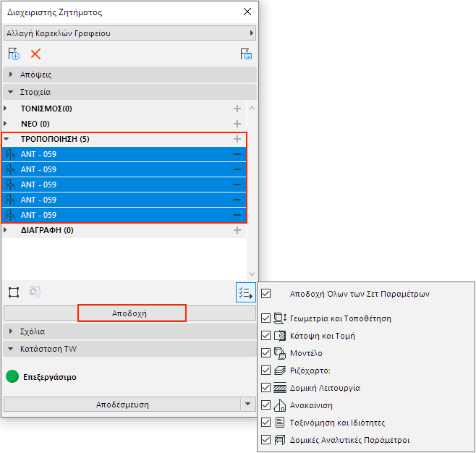The width and height of the screenshot is (476, 453).
Task: Click the Ριζόχαρτο layers icon
Action: [x=280, y=371]
